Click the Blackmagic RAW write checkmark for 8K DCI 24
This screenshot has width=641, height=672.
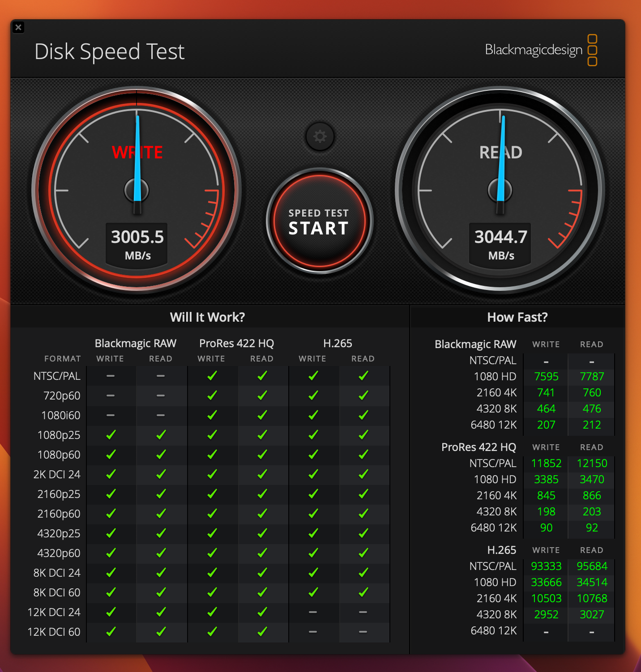coord(111,573)
